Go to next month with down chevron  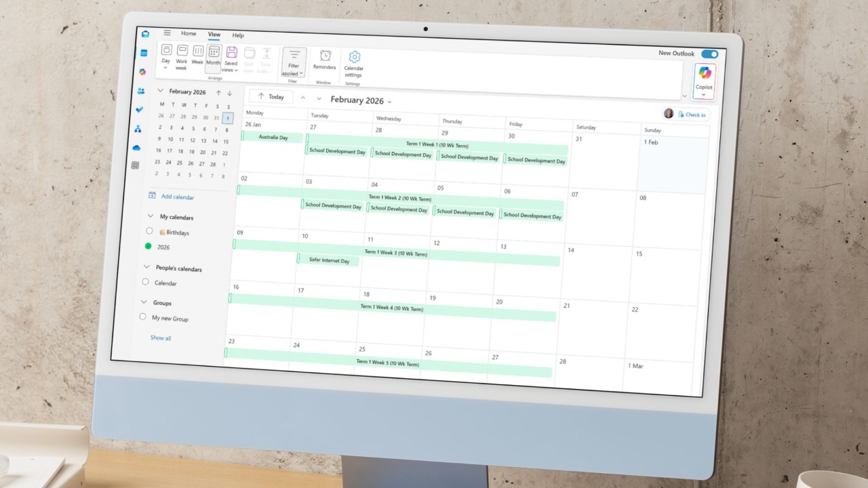coord(319,98)
